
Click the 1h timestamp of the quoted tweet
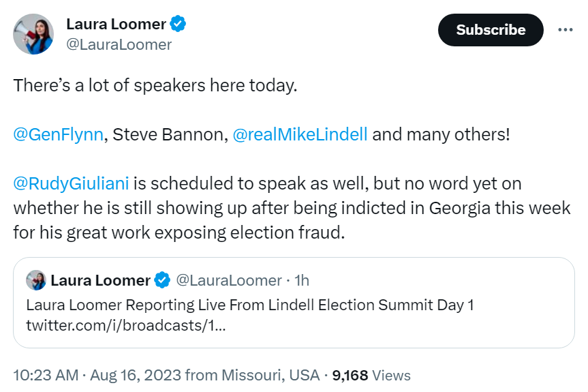point(302,280)
